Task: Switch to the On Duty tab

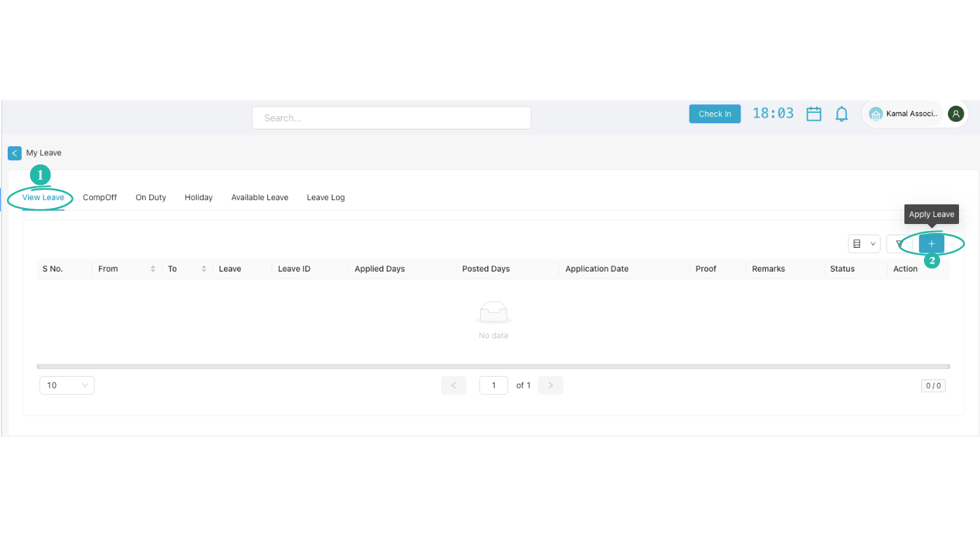Action: coord(150,197)
